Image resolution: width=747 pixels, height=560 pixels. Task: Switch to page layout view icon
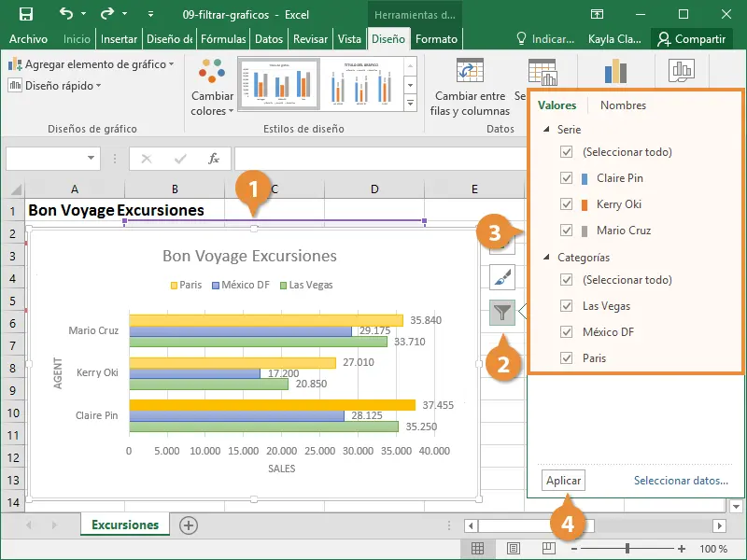click(514, 549)
